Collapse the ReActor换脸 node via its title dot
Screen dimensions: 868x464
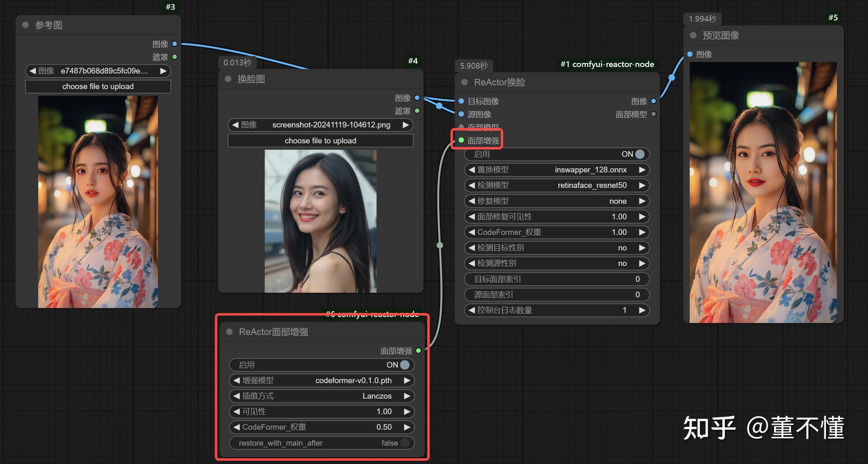point(464,82)
